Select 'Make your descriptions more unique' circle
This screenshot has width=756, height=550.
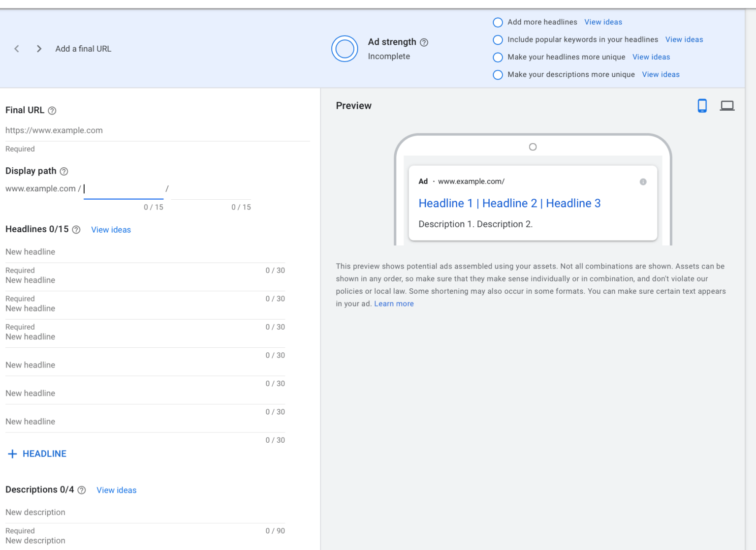[x=498, y=75]
